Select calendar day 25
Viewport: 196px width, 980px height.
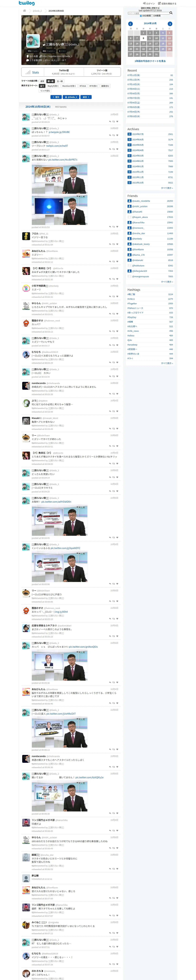click(x=163, y=49)
